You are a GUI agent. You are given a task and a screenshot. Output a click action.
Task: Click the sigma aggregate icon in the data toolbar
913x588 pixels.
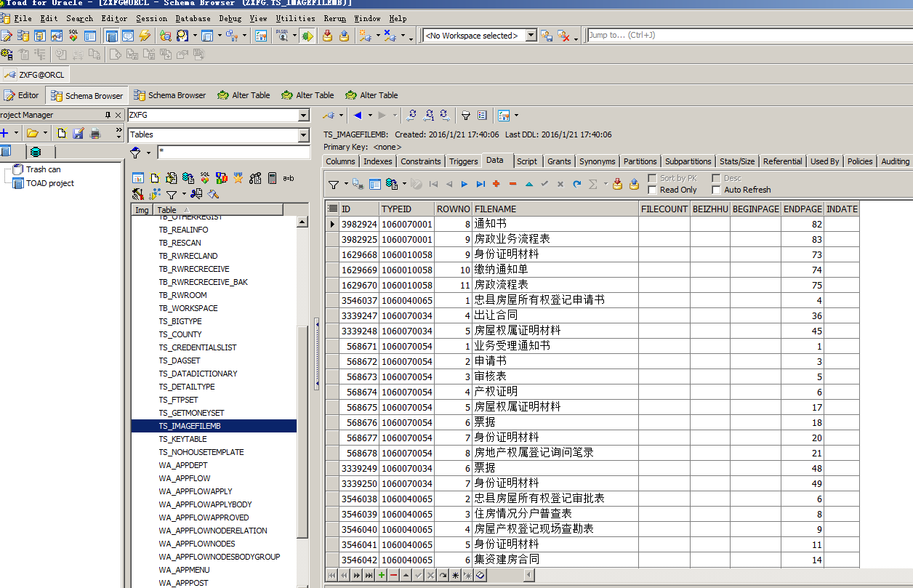(593, 184)
